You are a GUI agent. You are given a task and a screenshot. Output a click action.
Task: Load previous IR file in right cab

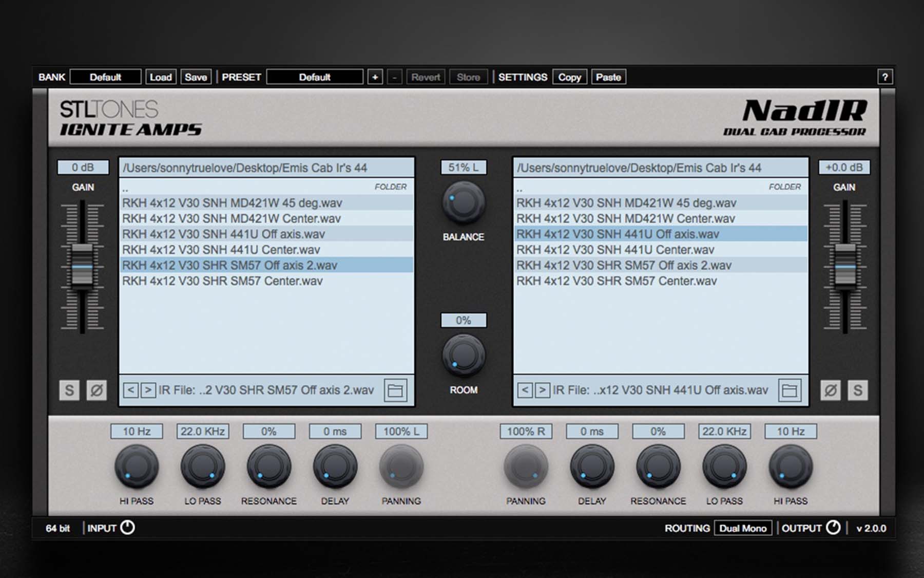pos(525,390)
